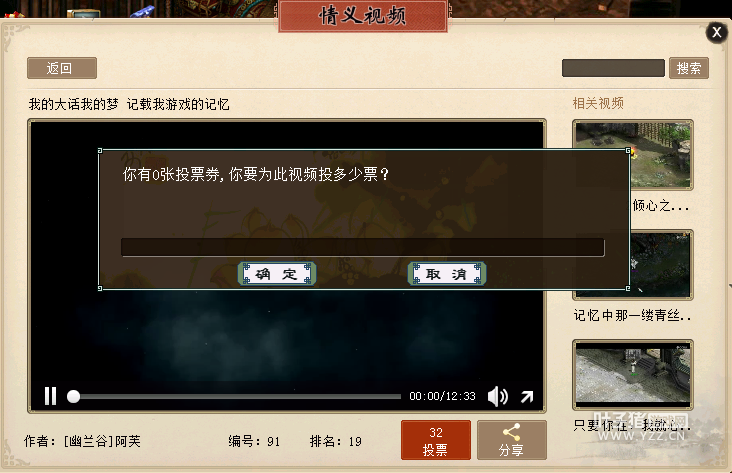
Task: Click the vote count input field
Action: click(363, 247)
